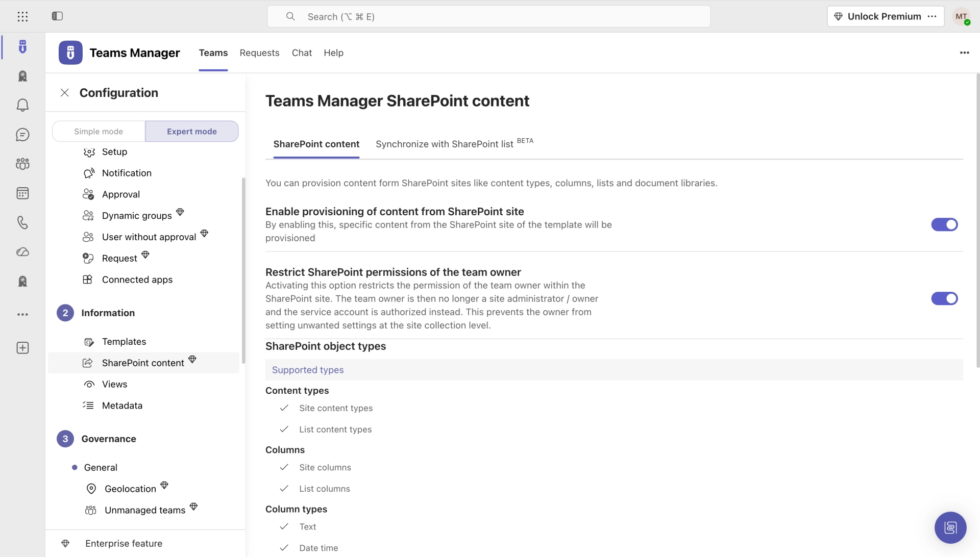The width and height of the screenshot is (980, 557).
Task: Click the premium diamond next to Geolocation
Action: tap(164, 485)
